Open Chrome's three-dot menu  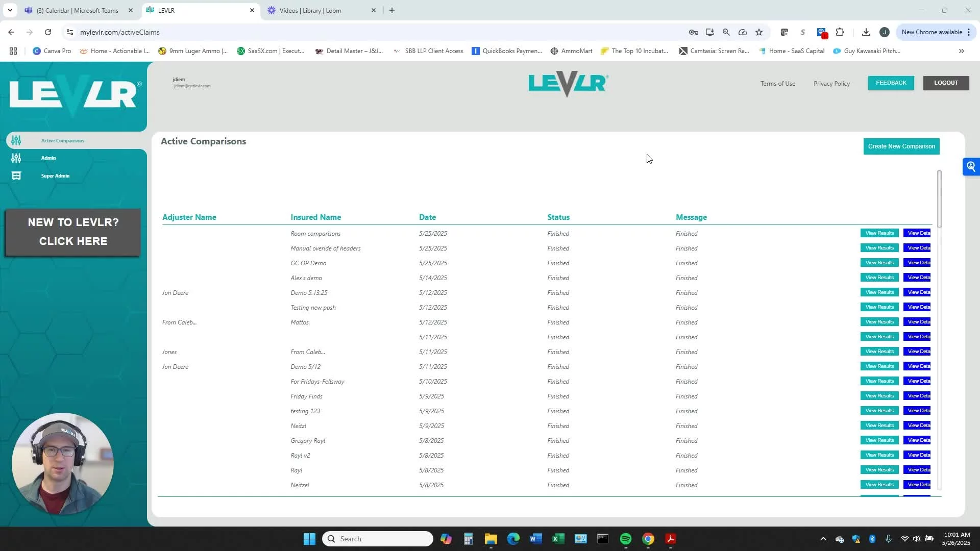969,32
